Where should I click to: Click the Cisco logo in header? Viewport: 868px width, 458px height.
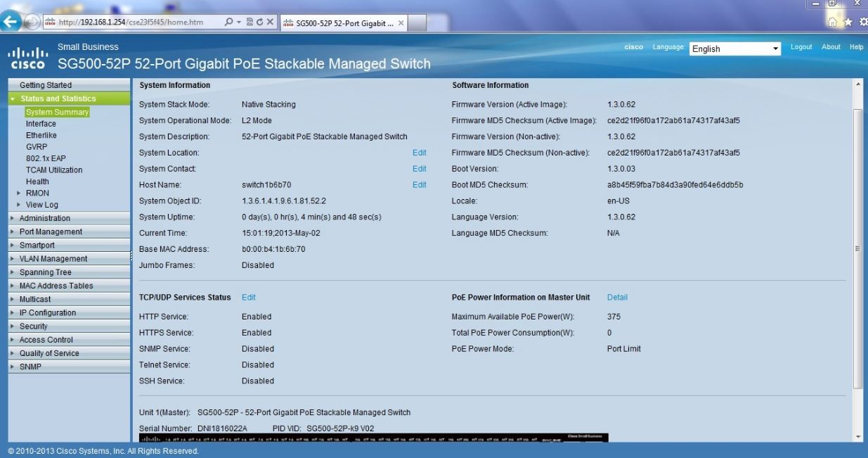pos(27,58)
